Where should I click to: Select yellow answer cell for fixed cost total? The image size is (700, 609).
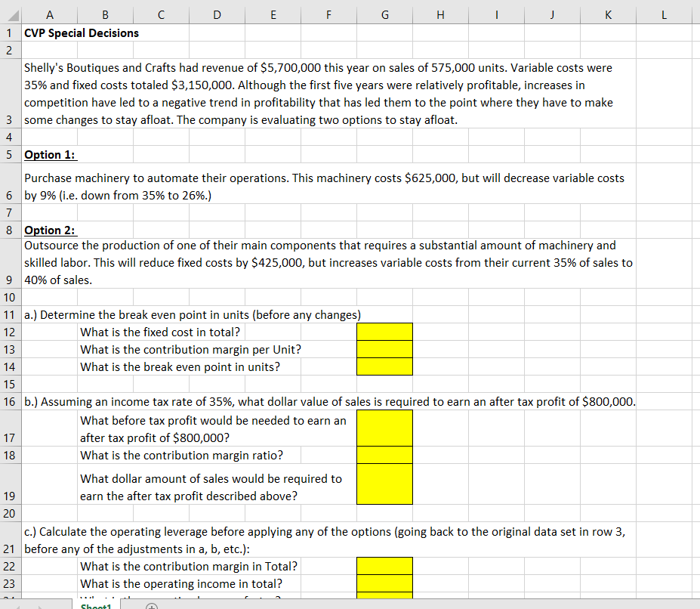tap(385, 332)
